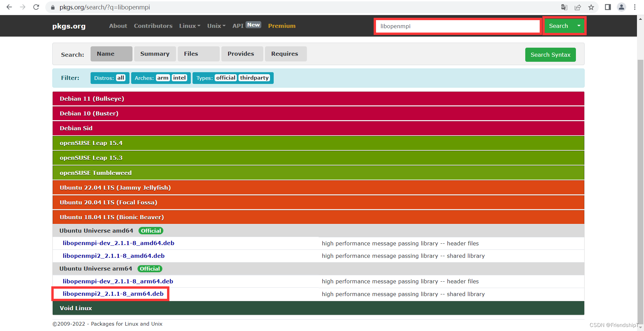This screenshot has width=644, height=331.
Task: Expand the Debian 10 (Buster) section
Action: point(318,113)
